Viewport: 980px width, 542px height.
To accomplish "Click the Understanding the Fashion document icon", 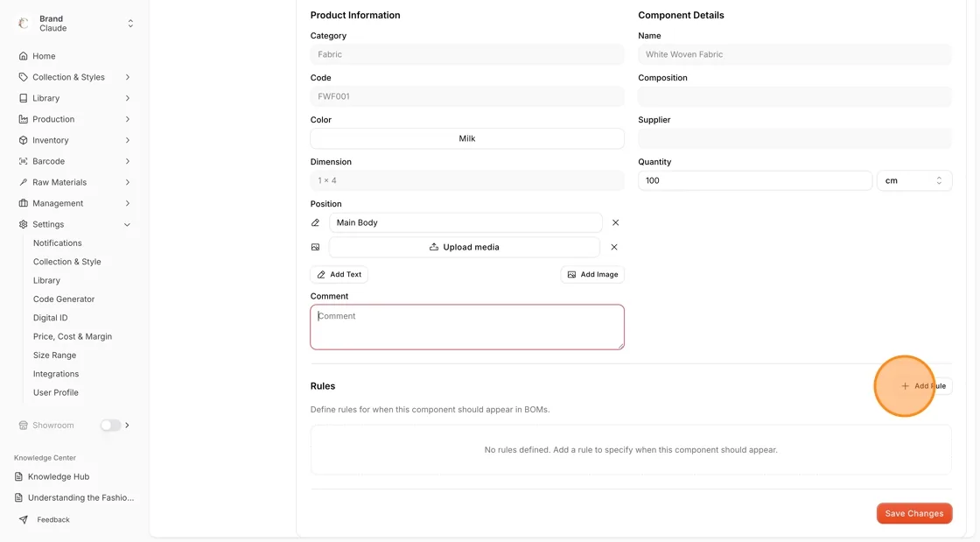I will (18, 497).
